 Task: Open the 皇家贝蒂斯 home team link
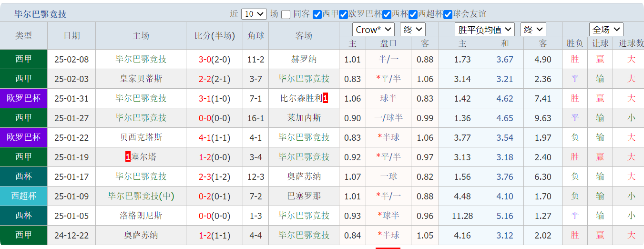(x=141, y=79)
